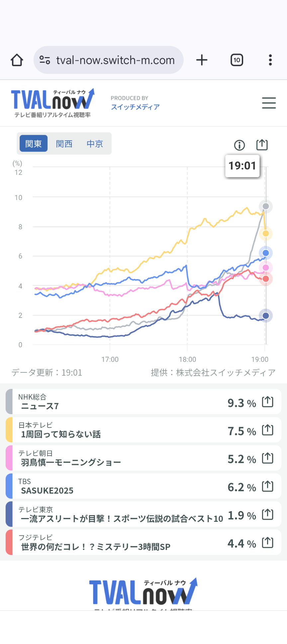Open the browser three-dot menu
This screenshot has width=287, height=644.
[x=270, y=60]
